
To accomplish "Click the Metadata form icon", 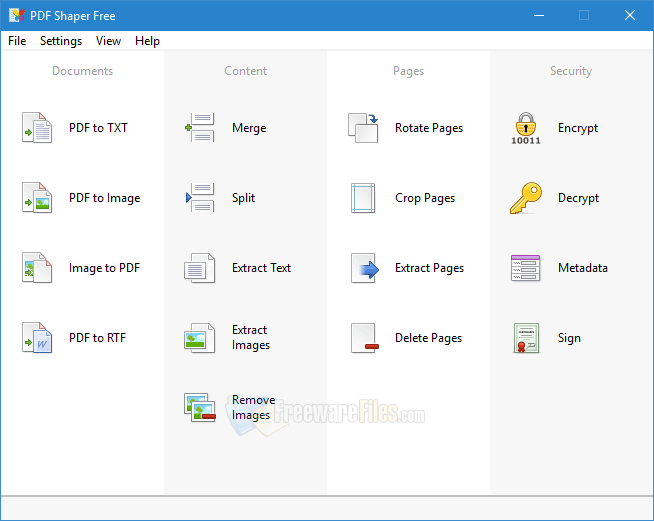I will pyautogui.click(x=526, y=268).
